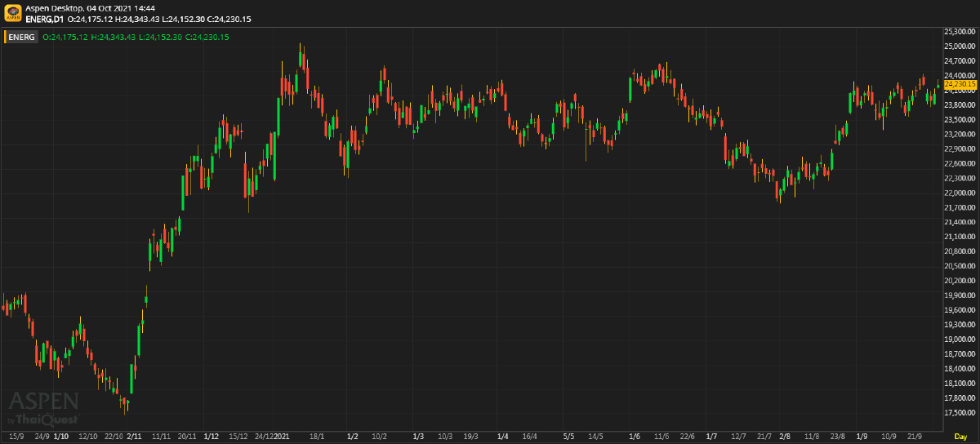Screen dimensions: 980x444
Task: Click the 1/9 date on time axis
Action: (x=861, y=437)
